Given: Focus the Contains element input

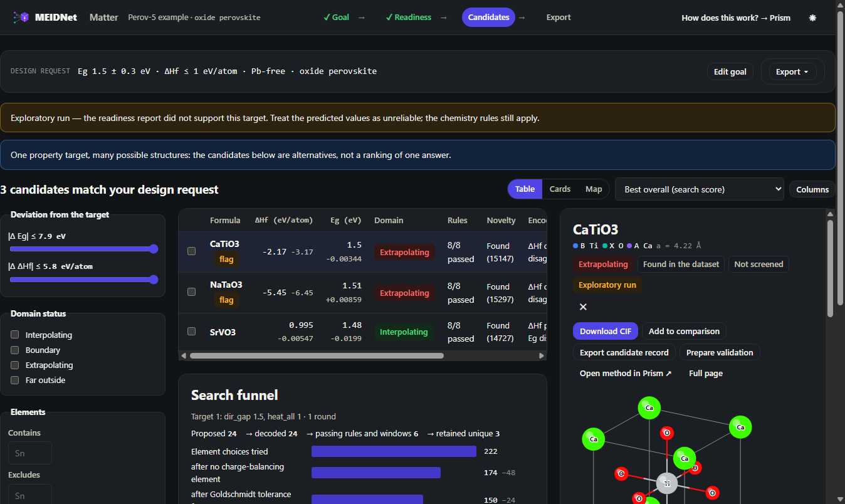Looking at the screenshot, I should 30,453.
